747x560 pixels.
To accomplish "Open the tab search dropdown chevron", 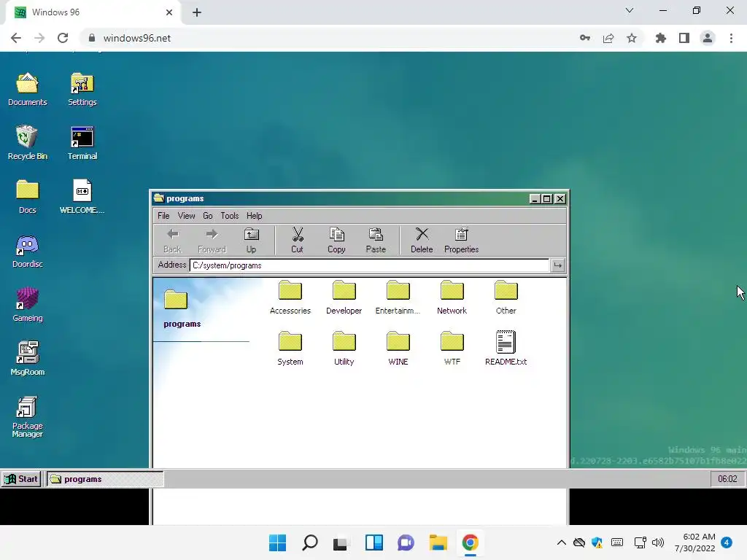I will pos(630,10).
